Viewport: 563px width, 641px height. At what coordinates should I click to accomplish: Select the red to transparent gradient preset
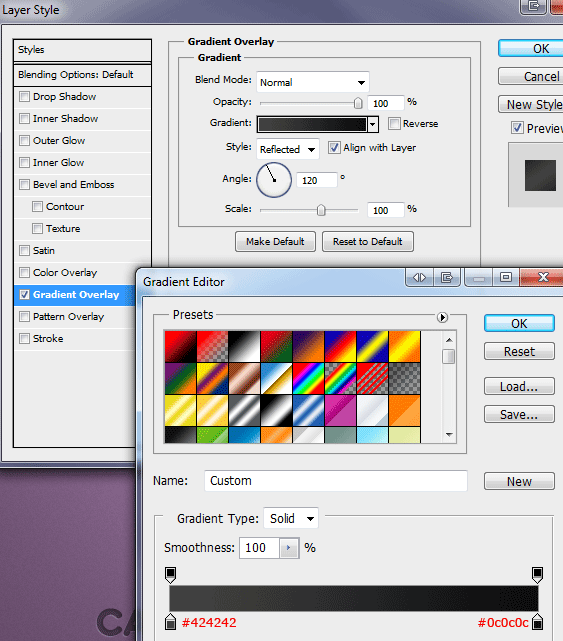(212, 346)
